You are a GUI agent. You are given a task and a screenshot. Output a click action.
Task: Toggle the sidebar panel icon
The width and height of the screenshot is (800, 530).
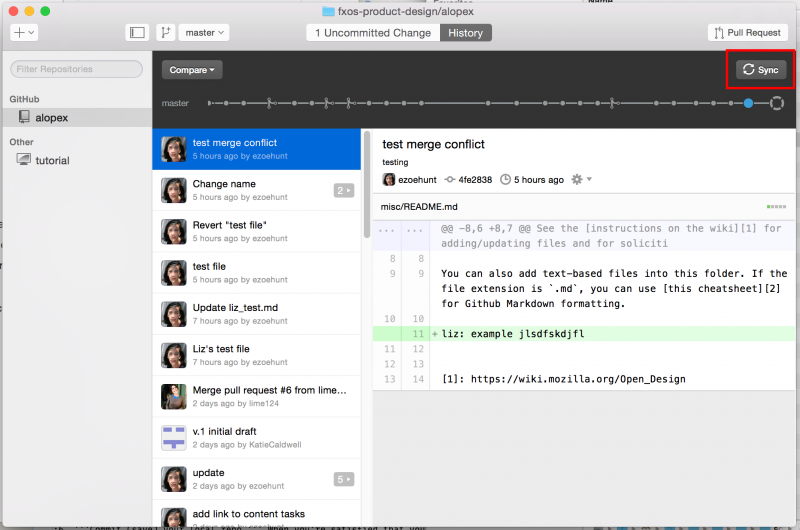point(137,33)
